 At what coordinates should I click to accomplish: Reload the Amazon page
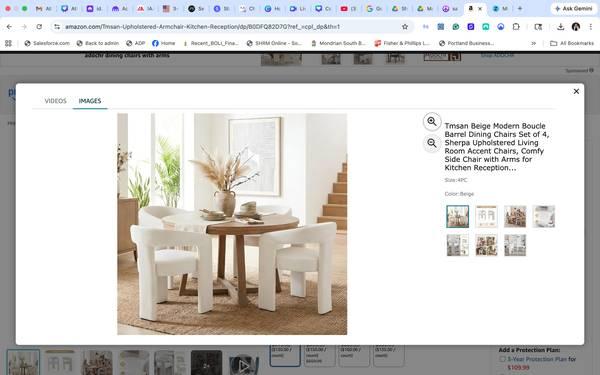[39, 26]
